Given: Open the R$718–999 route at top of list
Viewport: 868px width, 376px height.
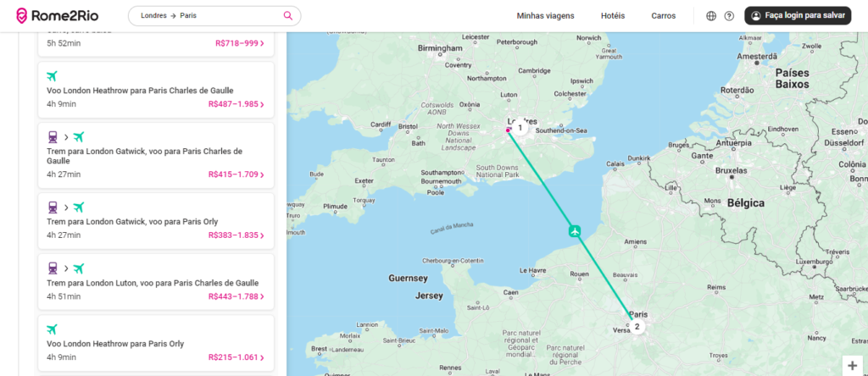Looking at the screenshot, I should pyautogui.click(x=240, y=43).
